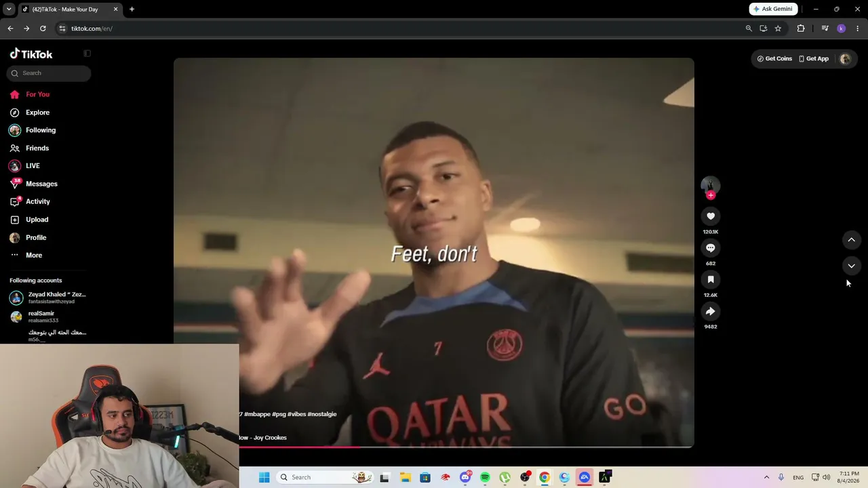
Task: Install TikTok app from address bar icon
Action: point(764,28)
